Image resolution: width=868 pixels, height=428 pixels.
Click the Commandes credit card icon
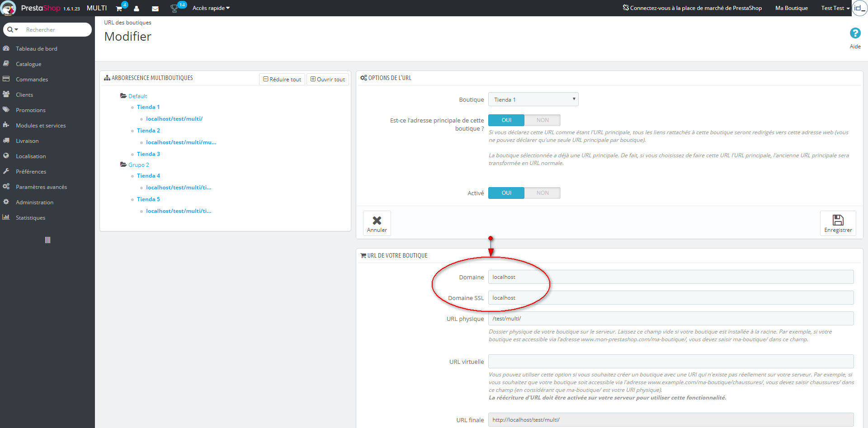tap(6, 79)
